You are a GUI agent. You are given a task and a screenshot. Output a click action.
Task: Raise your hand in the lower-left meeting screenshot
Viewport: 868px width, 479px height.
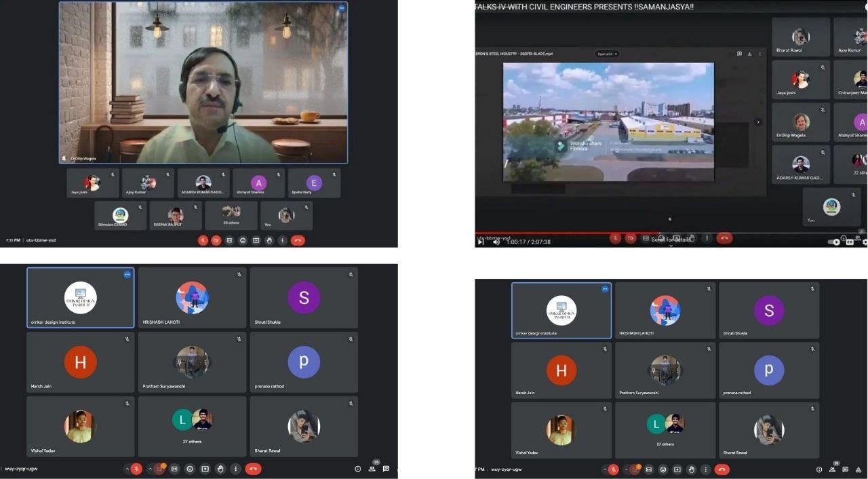[x=220, y=469]
